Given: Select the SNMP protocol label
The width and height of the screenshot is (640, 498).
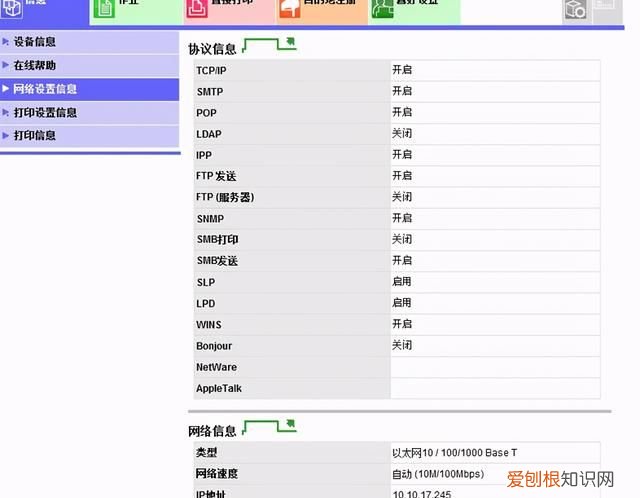Looking at the screenshot, I should (x=210, y=219).
